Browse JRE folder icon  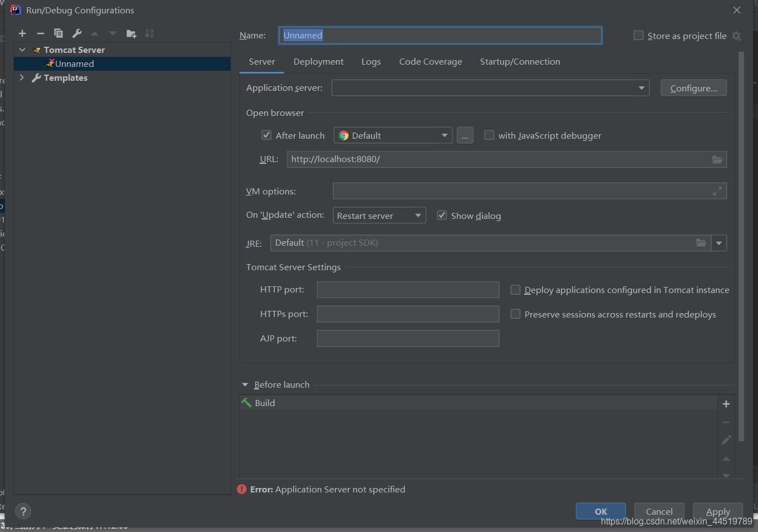[701, 243]
